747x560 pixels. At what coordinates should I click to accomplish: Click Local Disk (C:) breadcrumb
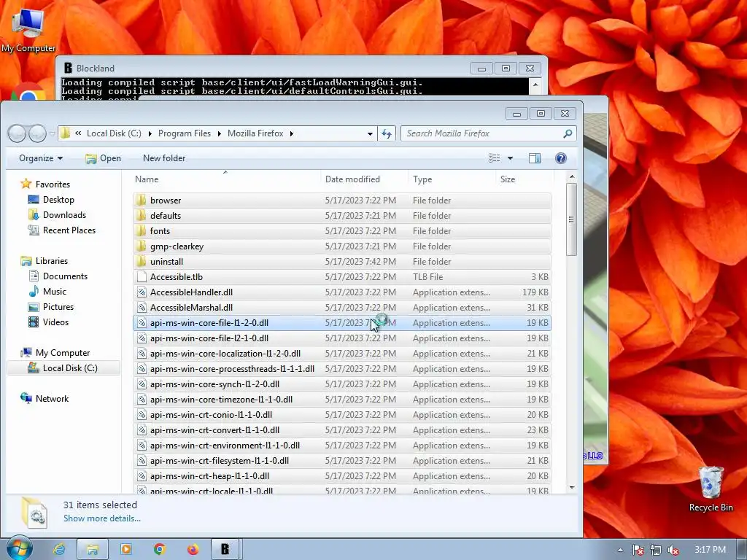point(114,133)
